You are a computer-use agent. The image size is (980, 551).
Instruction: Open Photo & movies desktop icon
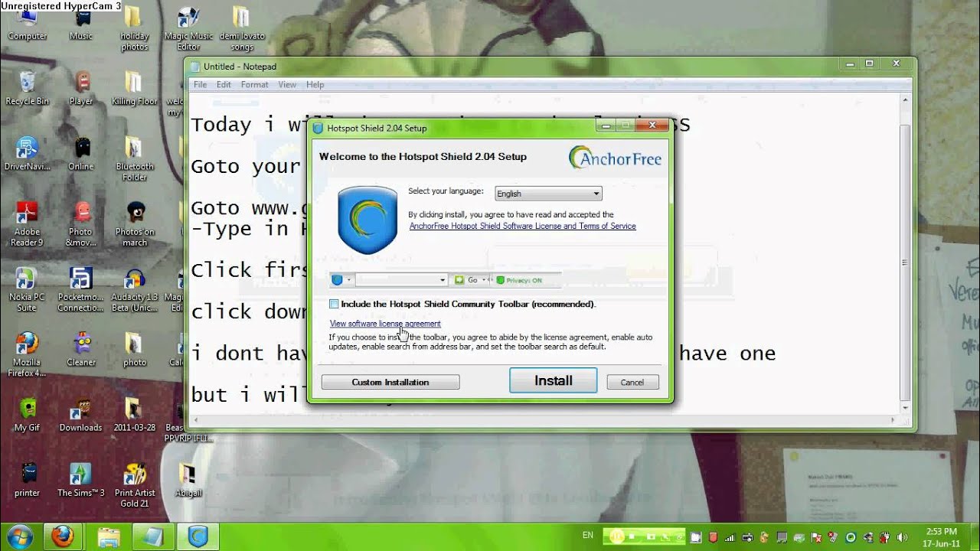click(81, 223)
